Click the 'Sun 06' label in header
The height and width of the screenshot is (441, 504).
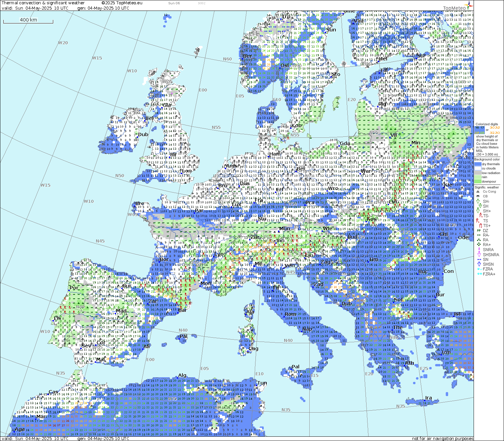tap(174, 3)
